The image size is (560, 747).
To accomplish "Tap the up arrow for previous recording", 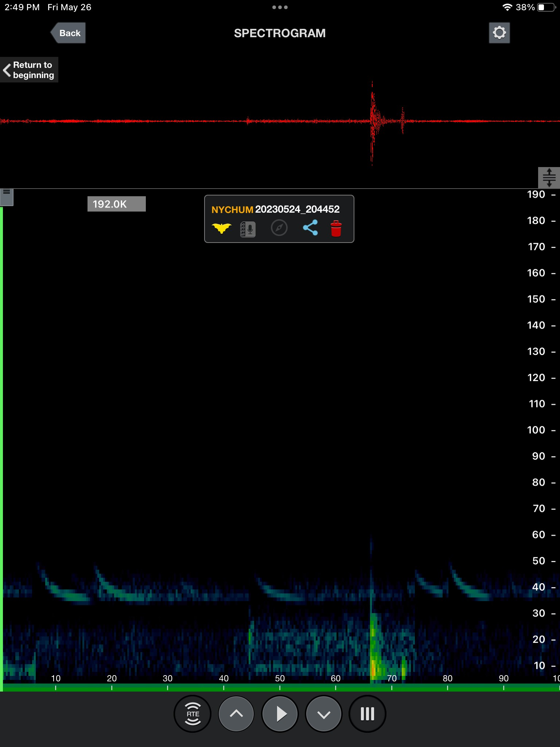I will click(x=236, y=714).
